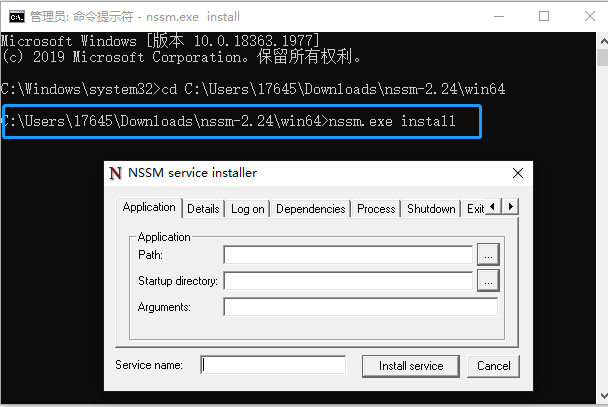Screen dimensions: 608x407
Task: Click the 'nssm.exe install' command line text
Action: tap(392, 121)
